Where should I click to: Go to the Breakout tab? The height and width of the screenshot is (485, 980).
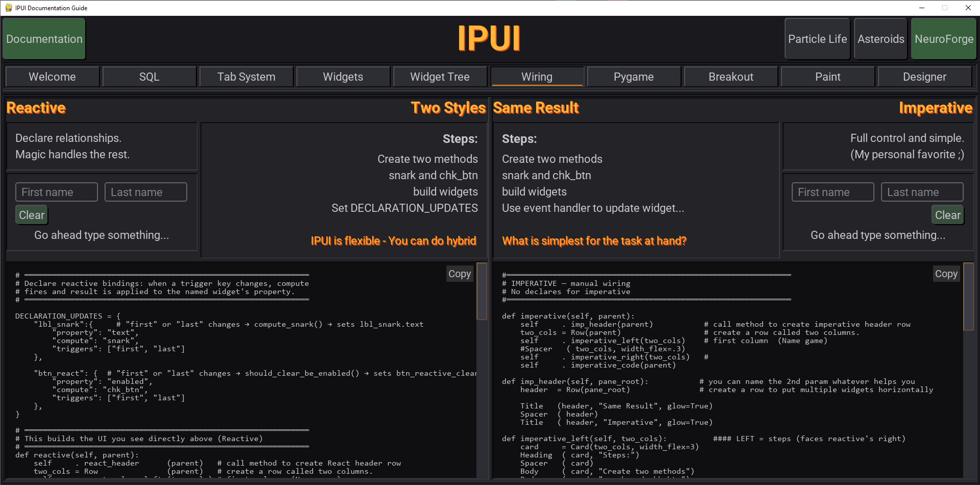[x=731, y=77]
